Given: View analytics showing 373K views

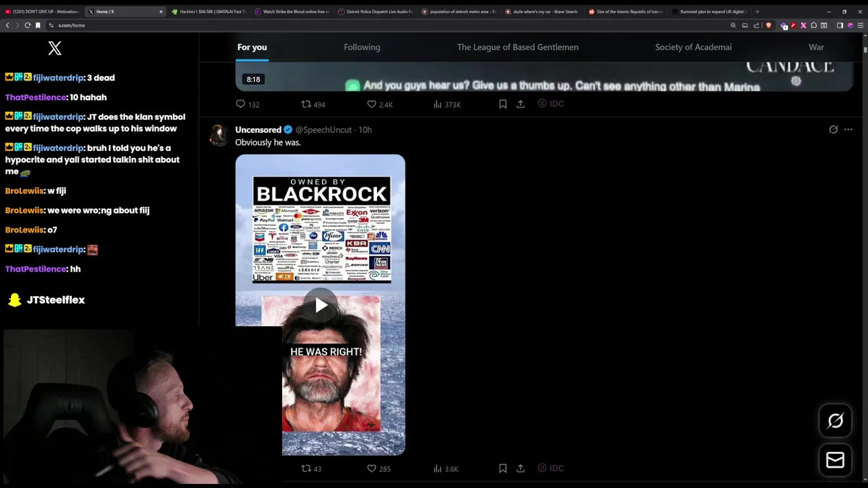Looking at the screenshot, I should coord(447,104).
